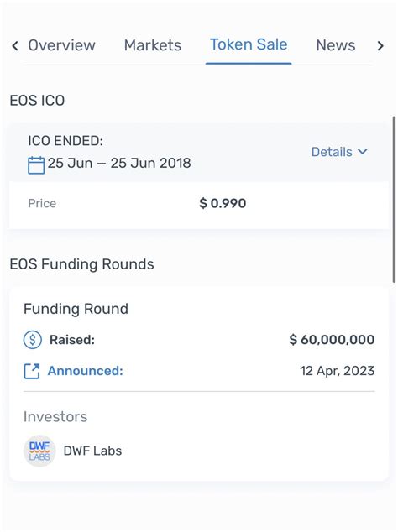
Task: Click the $ 60,000,000 raised amount
Action: tap(332, 340)
